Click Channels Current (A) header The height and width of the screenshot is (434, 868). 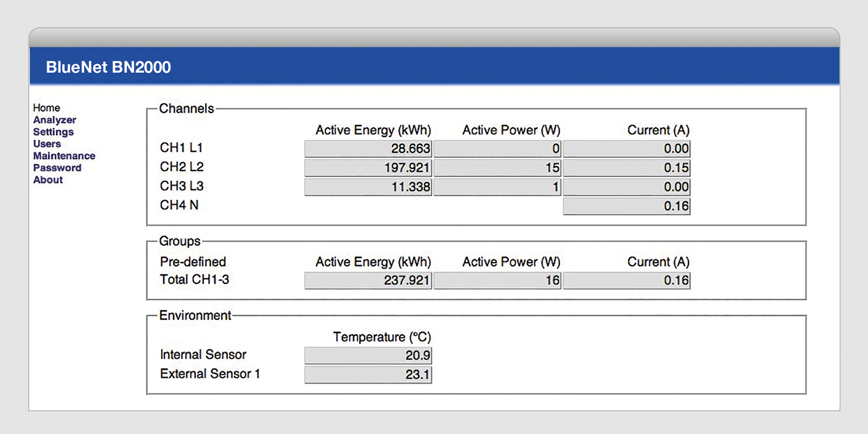point(659,130)
